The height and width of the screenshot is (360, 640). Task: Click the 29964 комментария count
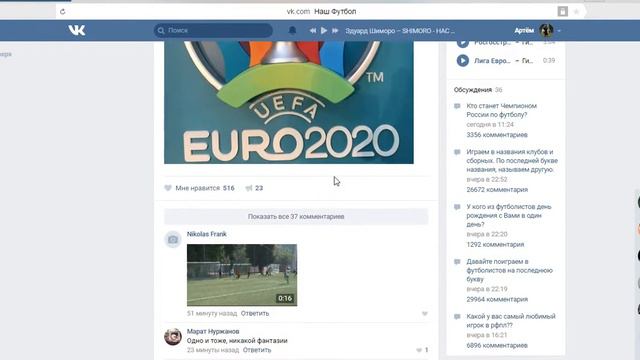pyautogui.click(x=497, y=299)
